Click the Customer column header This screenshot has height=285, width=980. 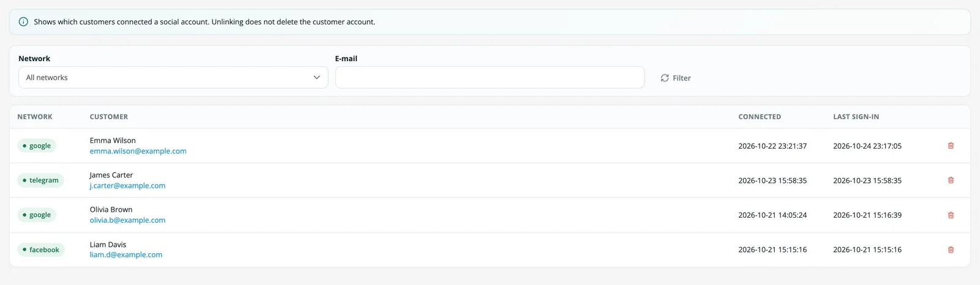pyautogui.click(x=109, y=117)
